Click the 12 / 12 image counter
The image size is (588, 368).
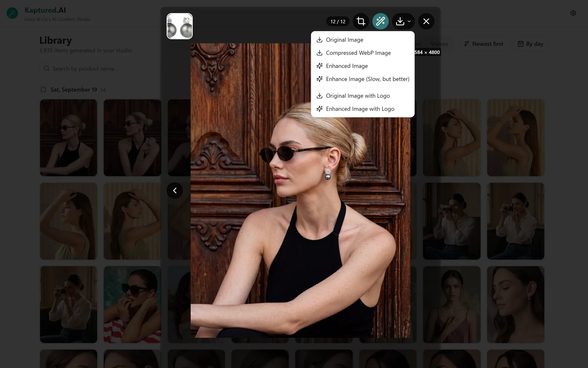point(338,21)
